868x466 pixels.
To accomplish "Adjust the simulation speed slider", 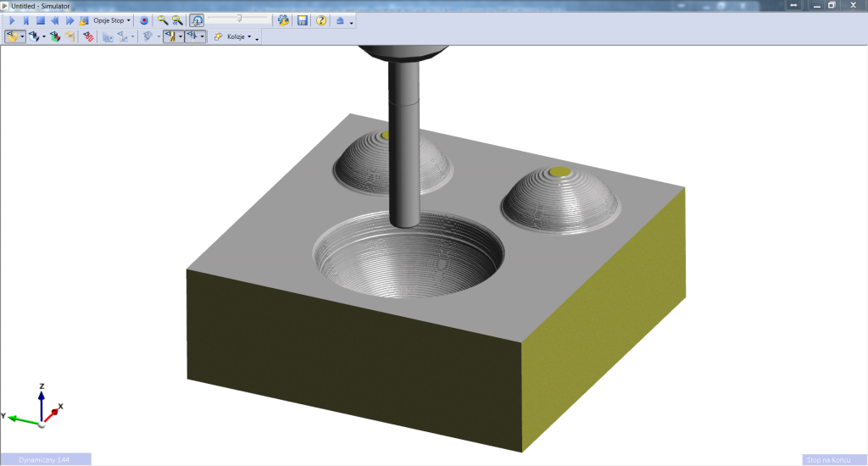I will pyautogui.click(x=240, y=18).
